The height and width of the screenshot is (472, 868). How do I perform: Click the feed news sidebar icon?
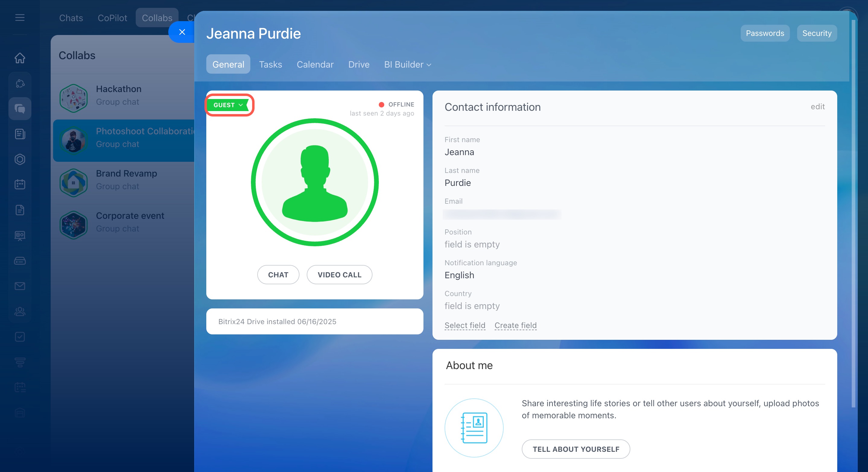pyautogui.click(x=20, y=134)
